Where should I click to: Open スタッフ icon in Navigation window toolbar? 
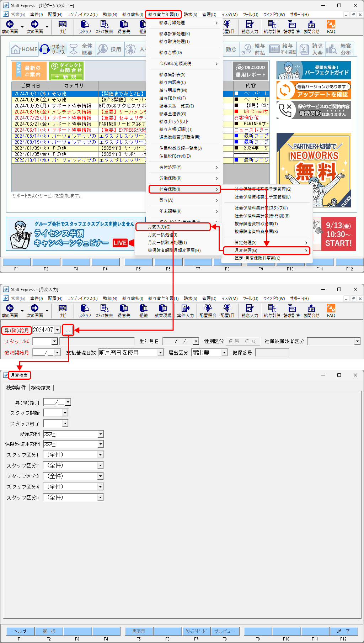[85, 27]
